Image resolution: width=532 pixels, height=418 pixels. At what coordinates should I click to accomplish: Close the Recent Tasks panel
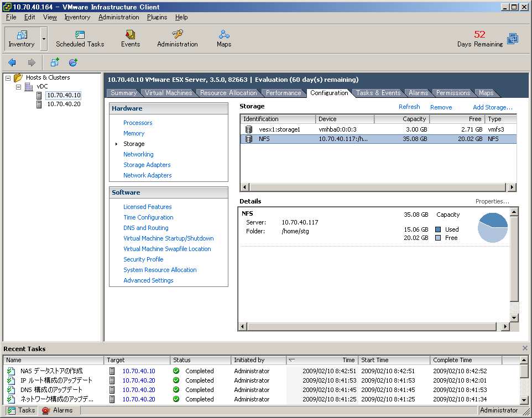tap(525, 348)
